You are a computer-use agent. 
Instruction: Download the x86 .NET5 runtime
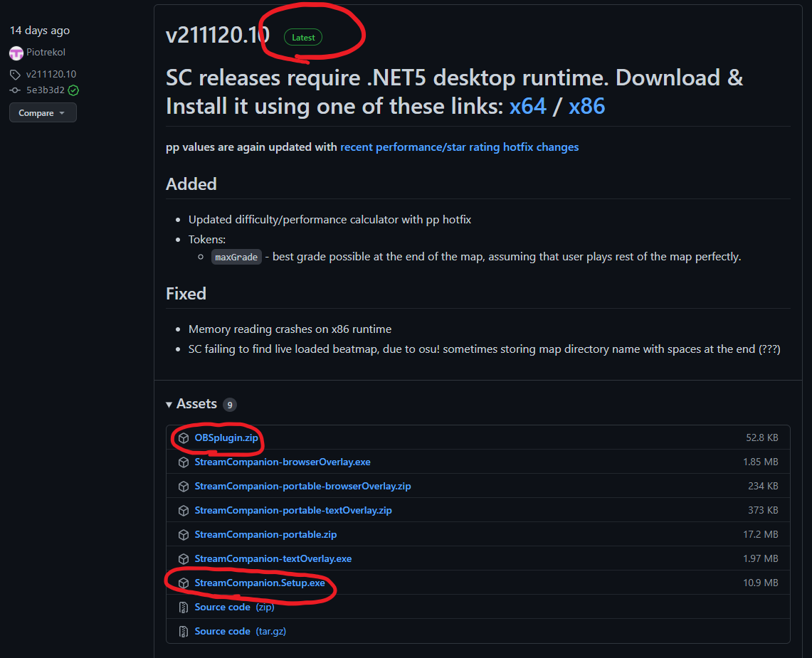coord(586,106)
